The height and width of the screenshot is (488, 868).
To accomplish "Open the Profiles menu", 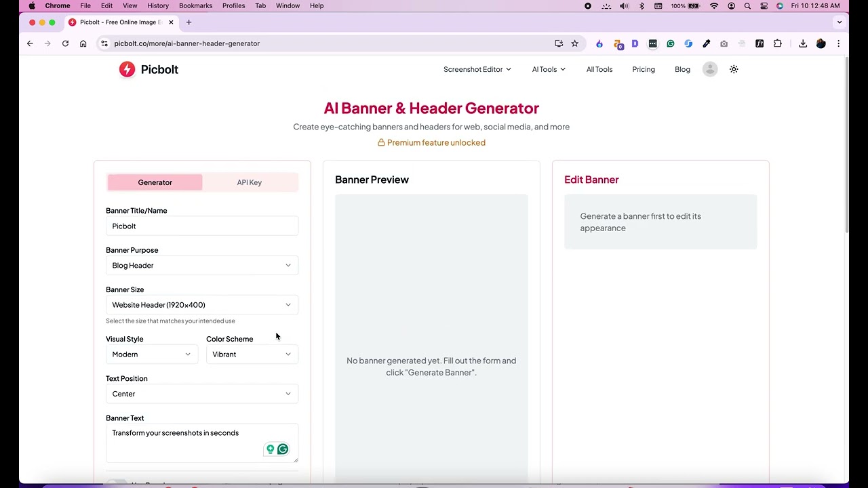I will 234,5.
